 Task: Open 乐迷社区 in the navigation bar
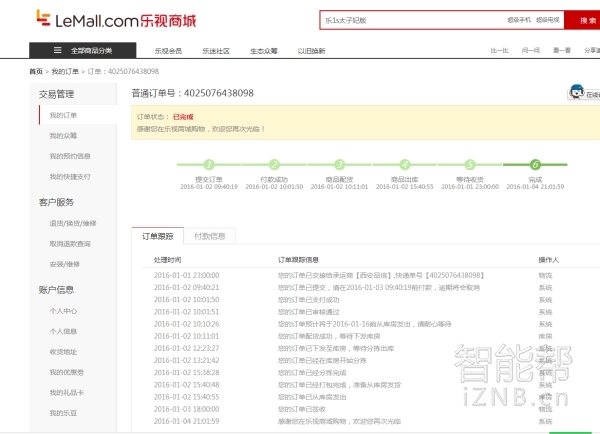[x=216, y=51]
